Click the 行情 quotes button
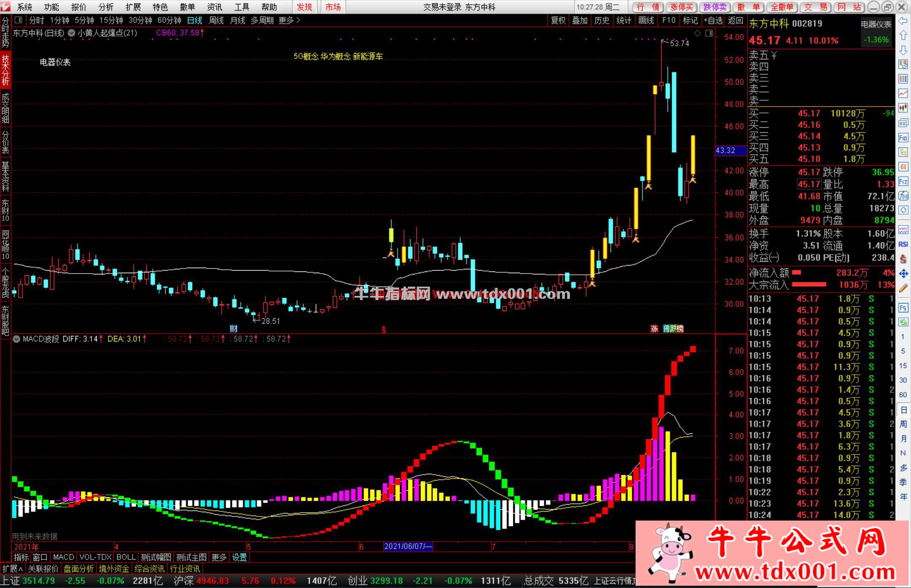Viewport: 911px width, 588px height. (648, 7)
